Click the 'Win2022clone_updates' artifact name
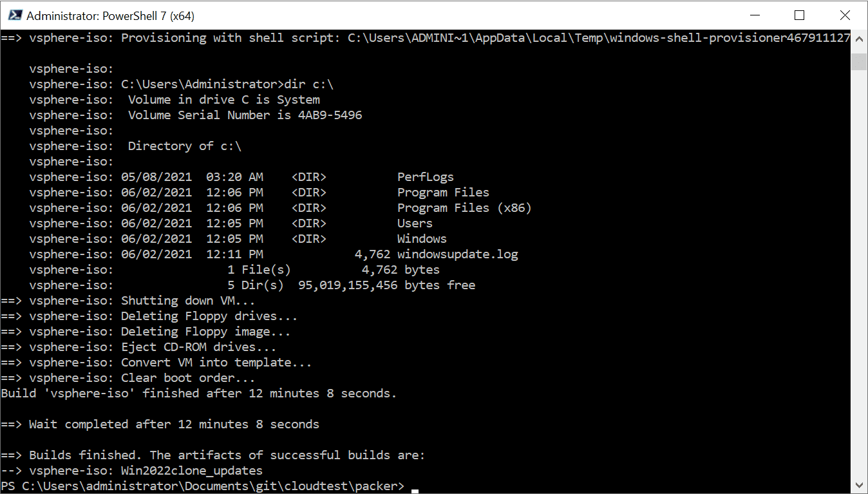The height and width of the screenshot is (494, 868). coord(192,471)
